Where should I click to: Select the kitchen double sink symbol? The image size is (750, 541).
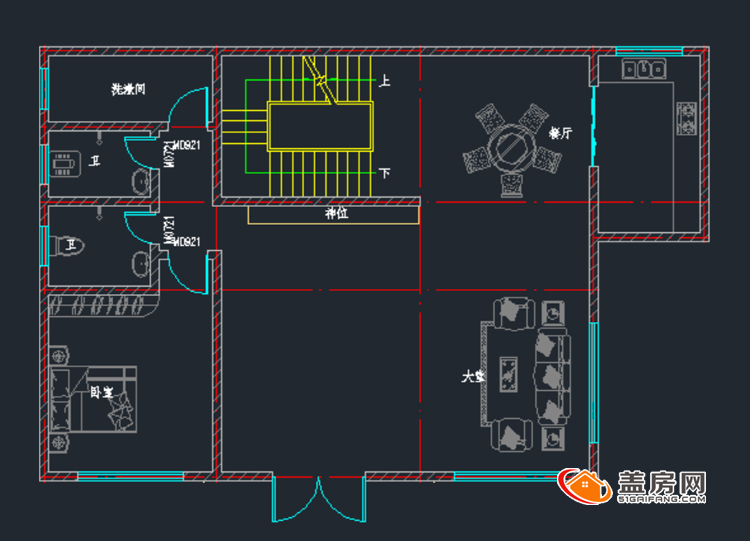click(x=644, y=69)
